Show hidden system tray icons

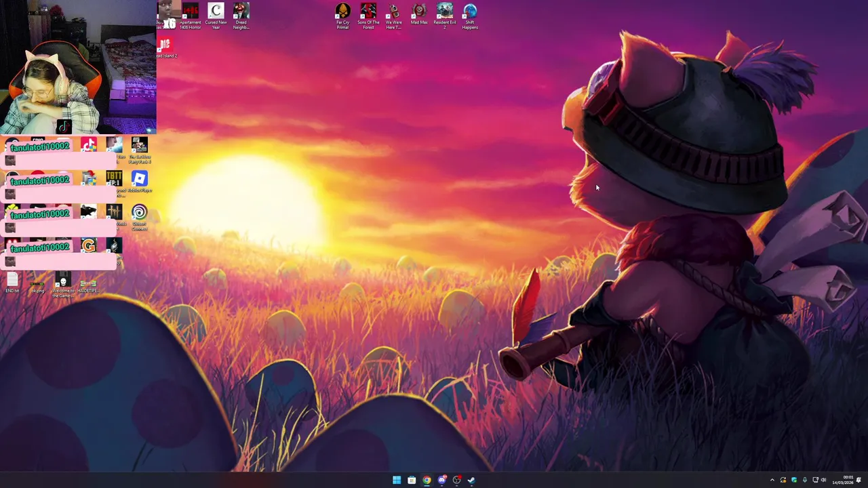772,480
